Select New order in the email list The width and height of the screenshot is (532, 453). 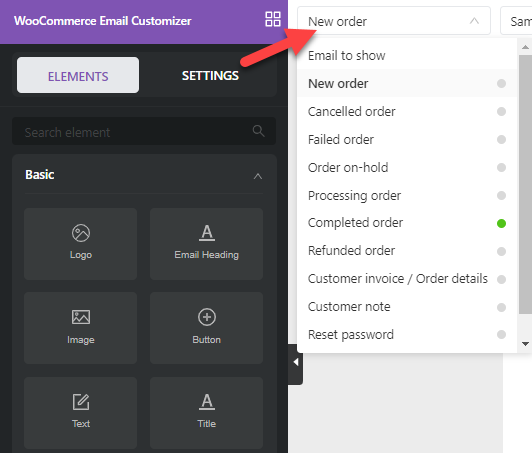pos(406,83)
